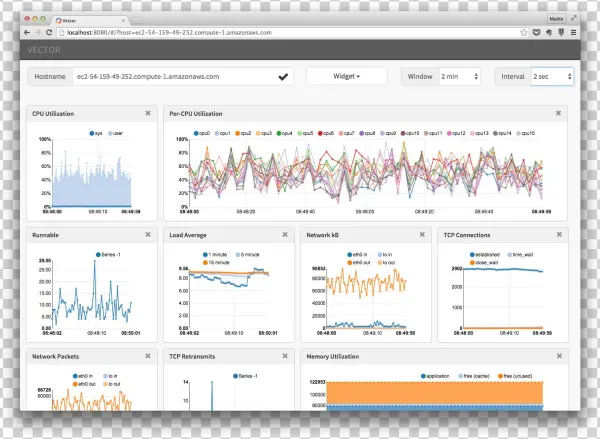Open the Interval dropdown
The height and width of the screenshot is (439, 600).
[552, 77]
